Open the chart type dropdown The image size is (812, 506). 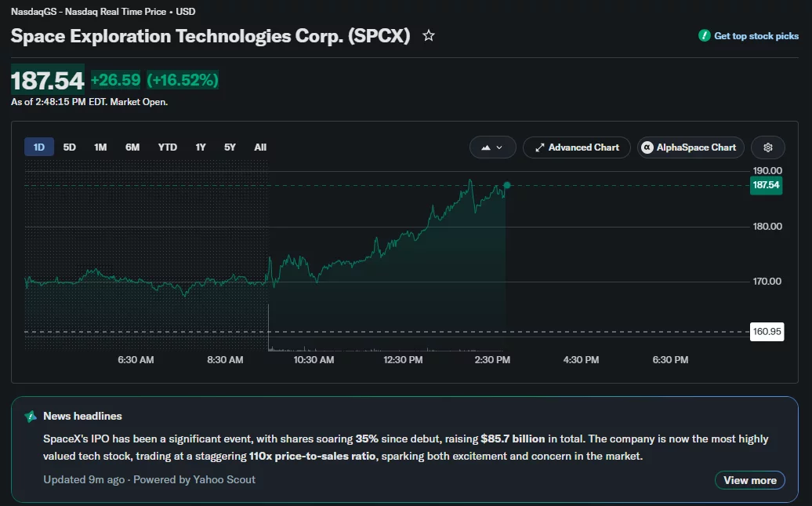pyautogui.click(x=492, y=147)
